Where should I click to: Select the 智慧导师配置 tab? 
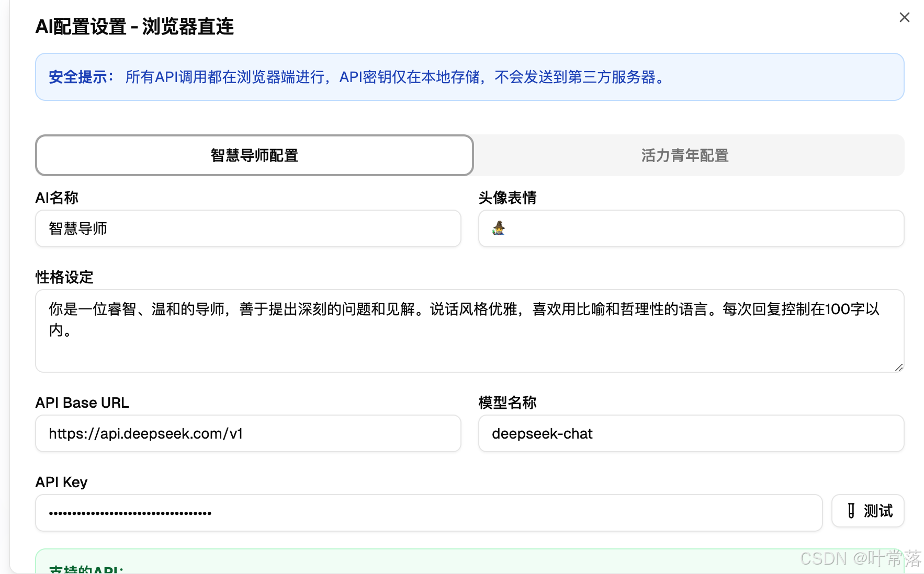click(254, 155)
